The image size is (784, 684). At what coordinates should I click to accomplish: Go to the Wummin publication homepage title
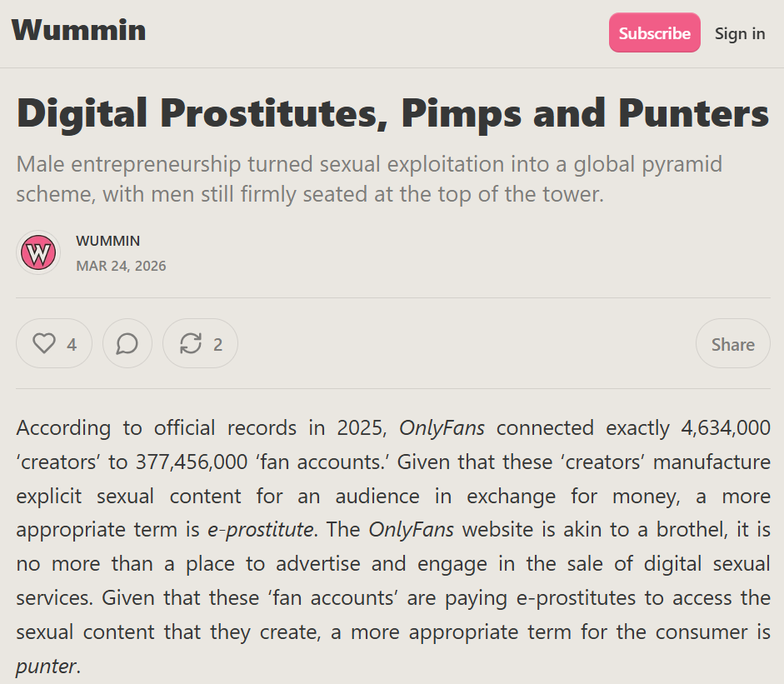pos(78,30)
